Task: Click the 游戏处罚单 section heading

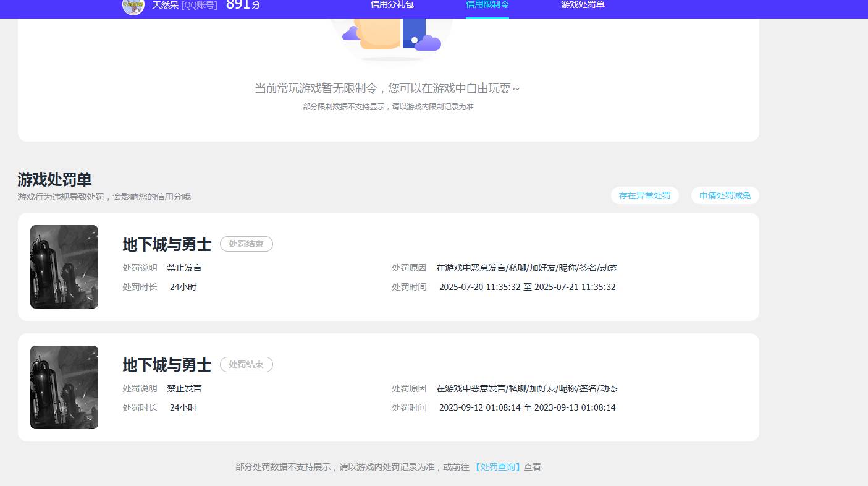Action: pyautogui.click(x=54, y=179)
